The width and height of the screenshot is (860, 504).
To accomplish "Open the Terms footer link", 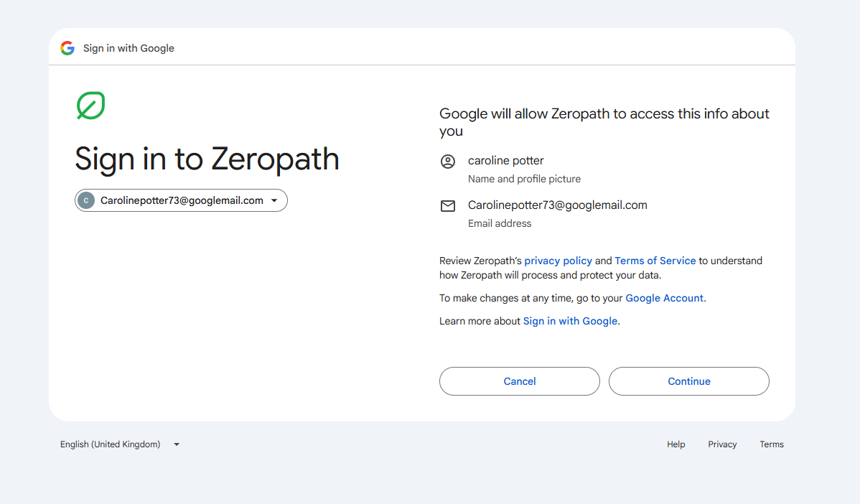I will tap(772, 444).
